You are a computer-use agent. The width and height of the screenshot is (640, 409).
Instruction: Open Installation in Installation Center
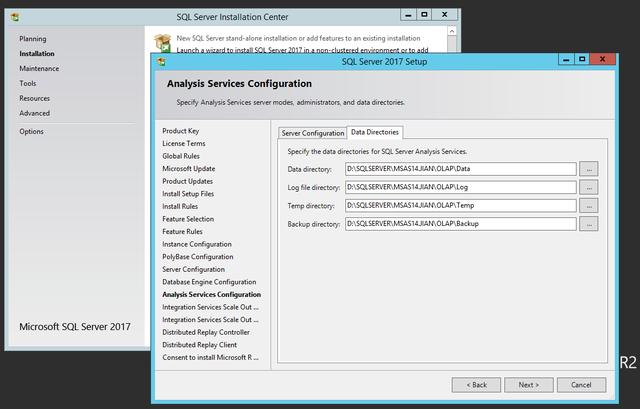(x=37, y=53)
